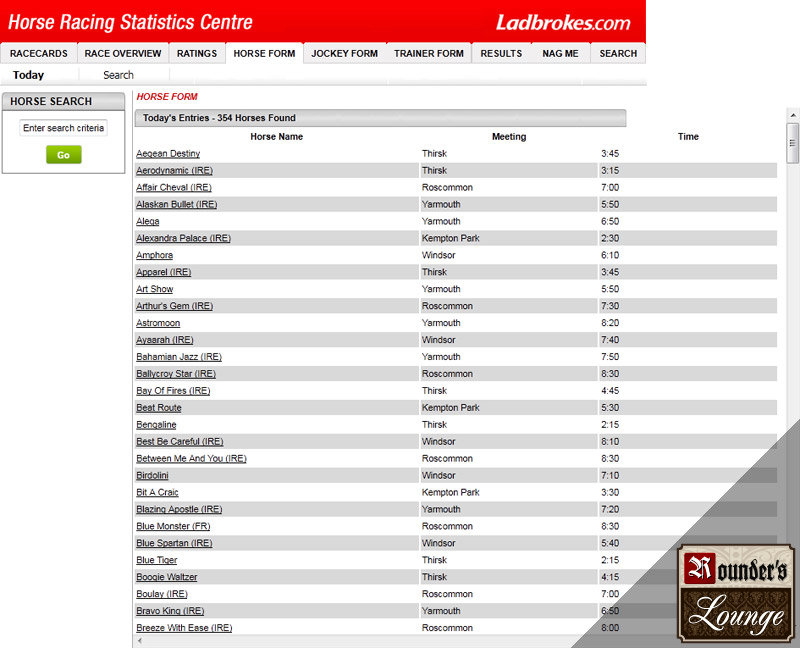The width and height of the screenshot is (800, 648).
Task: Open Between Me And You (IRE) link
Action: (191, 458)
